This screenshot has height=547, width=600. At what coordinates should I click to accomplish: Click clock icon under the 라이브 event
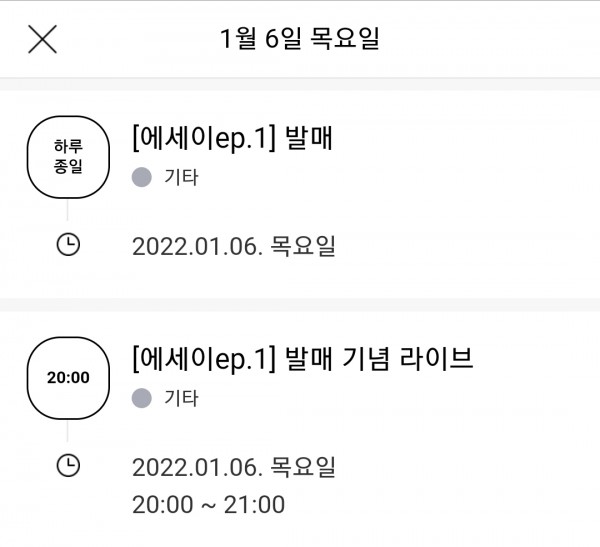point(68,465)
